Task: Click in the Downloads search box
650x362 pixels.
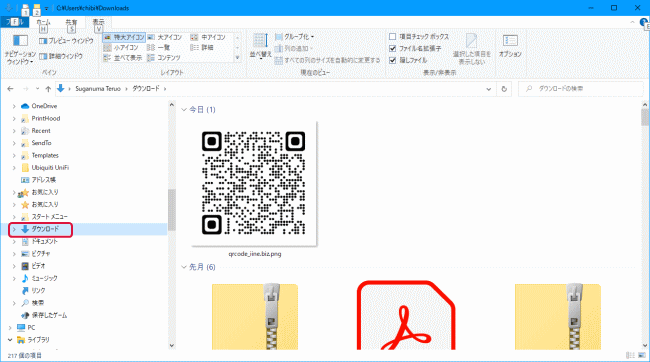Action: [x=580, y=89]
